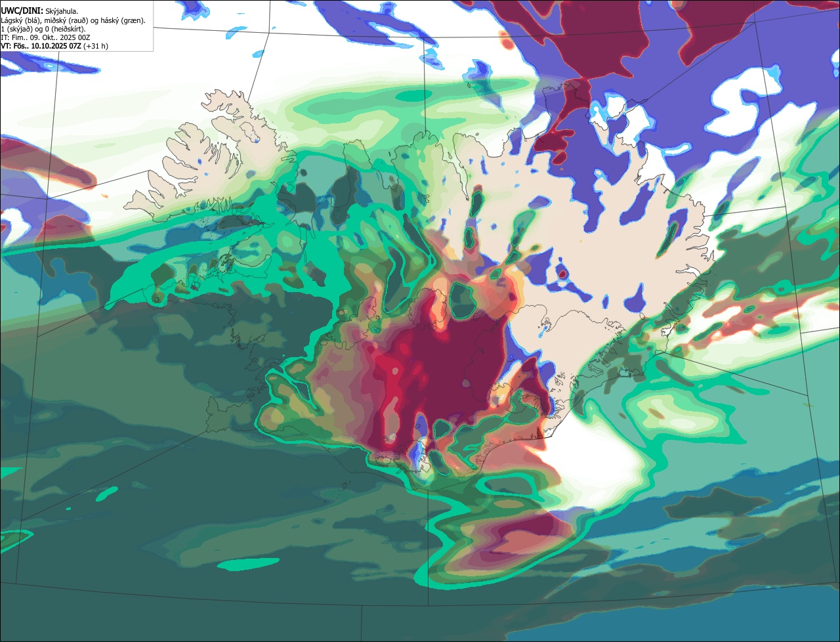Click the 'UWC/DINI: Skýjahula.' title line
The width and height of the screenshot is (840, 642).
pos(39,11)
